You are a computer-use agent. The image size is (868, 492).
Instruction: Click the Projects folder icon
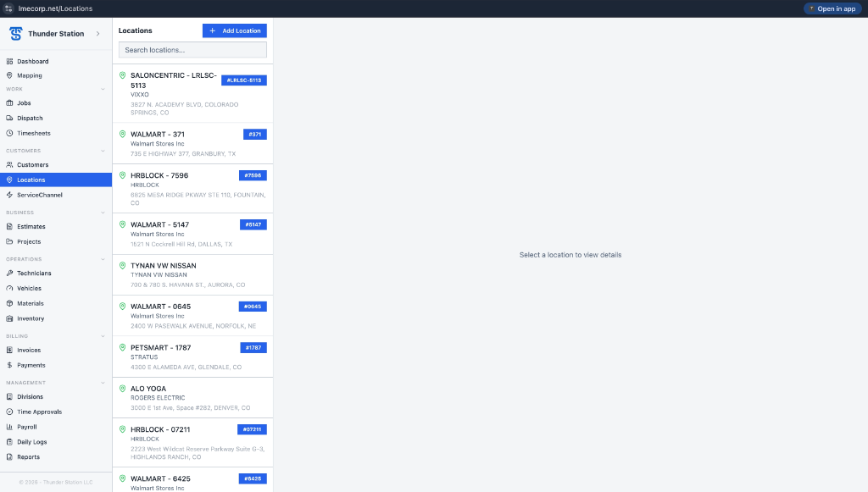click(x=9, y=241)
